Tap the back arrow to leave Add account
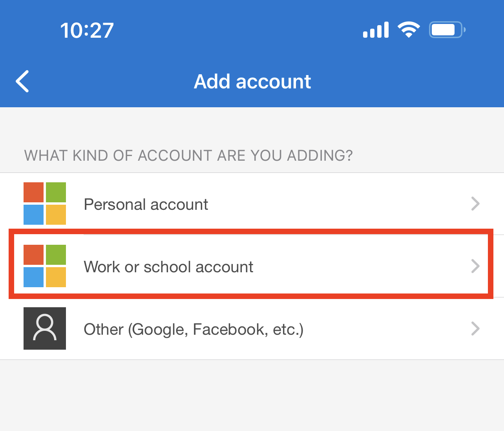Viewport: 504px width, 431px height. pyautogui.click(x=22, y=81)
